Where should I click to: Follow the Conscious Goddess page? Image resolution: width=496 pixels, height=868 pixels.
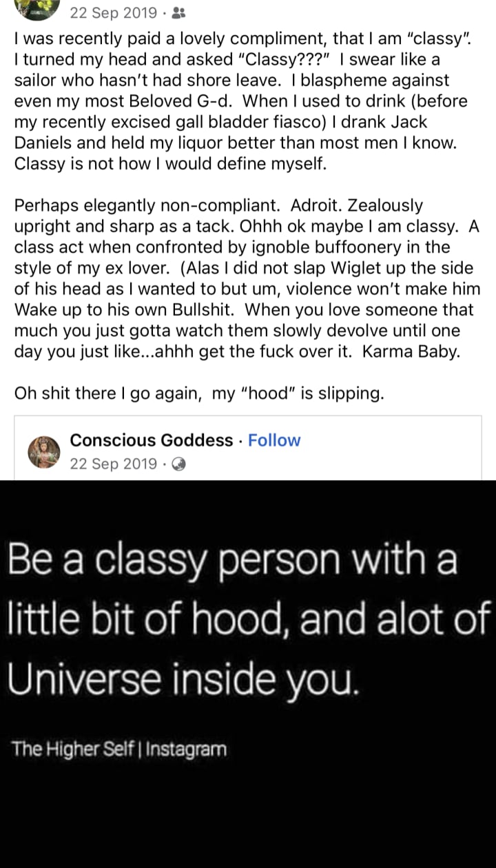tap(274, 440)
